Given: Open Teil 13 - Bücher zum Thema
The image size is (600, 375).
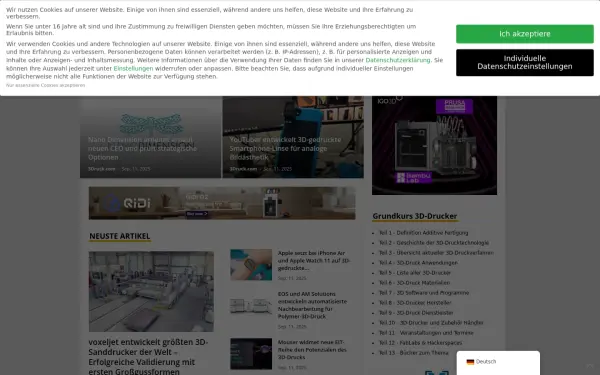Looking at the screenshot, I should tap(414, 352).
